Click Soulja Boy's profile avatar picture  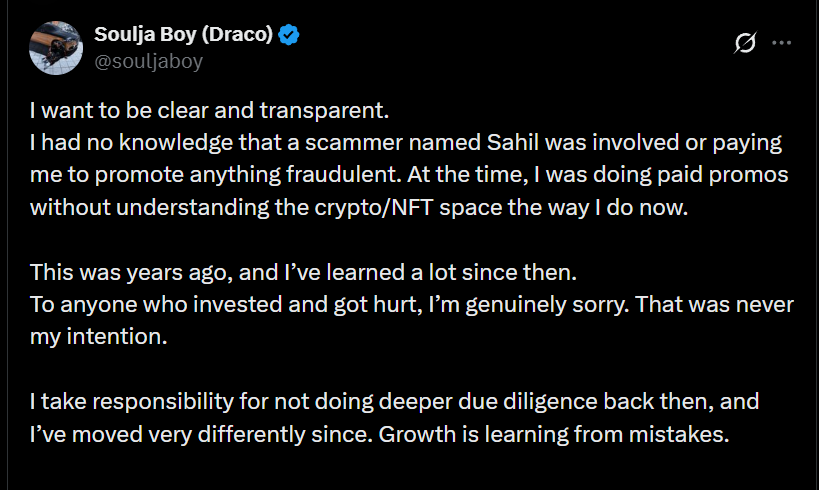click(x=55, y=47)
